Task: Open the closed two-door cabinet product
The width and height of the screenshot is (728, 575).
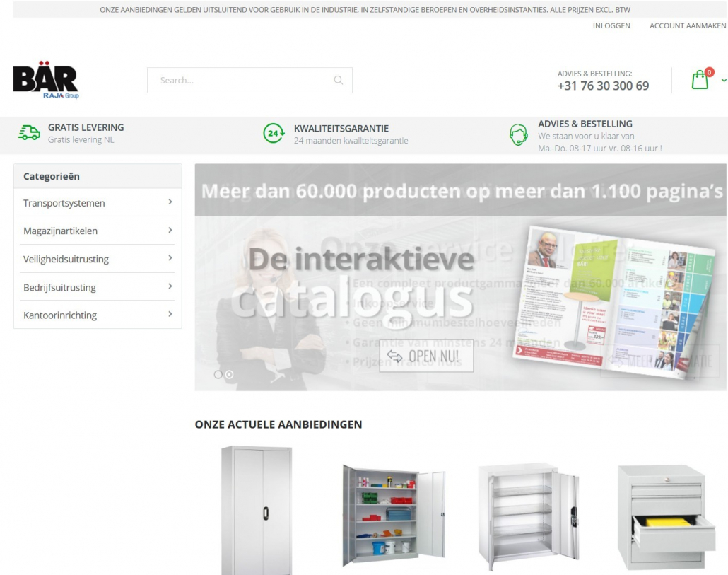Action: (256, 509)
